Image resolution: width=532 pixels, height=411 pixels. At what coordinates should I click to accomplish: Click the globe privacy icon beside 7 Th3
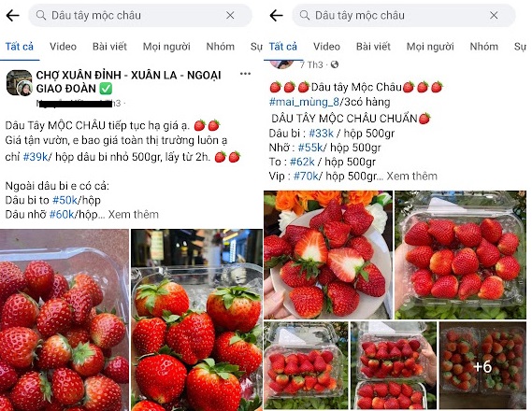pos(335,64)
